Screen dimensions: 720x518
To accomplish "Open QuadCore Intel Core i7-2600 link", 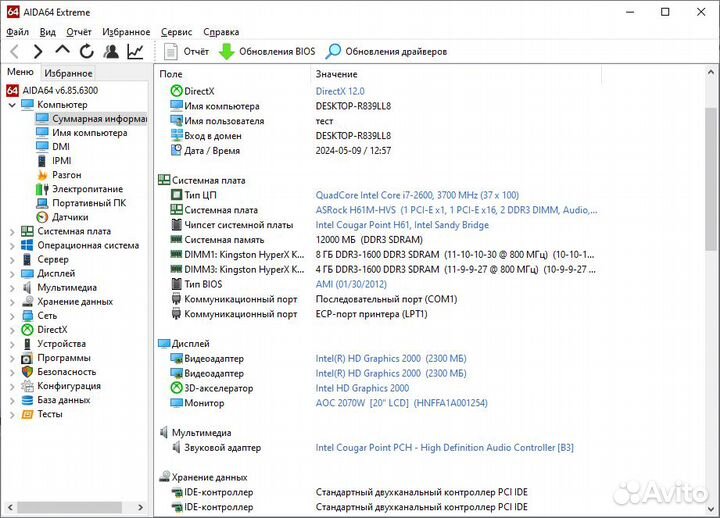I will (417, 195).
